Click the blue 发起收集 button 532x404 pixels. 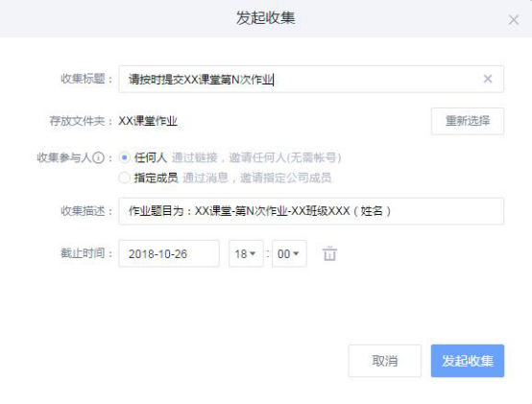(468, 361)
